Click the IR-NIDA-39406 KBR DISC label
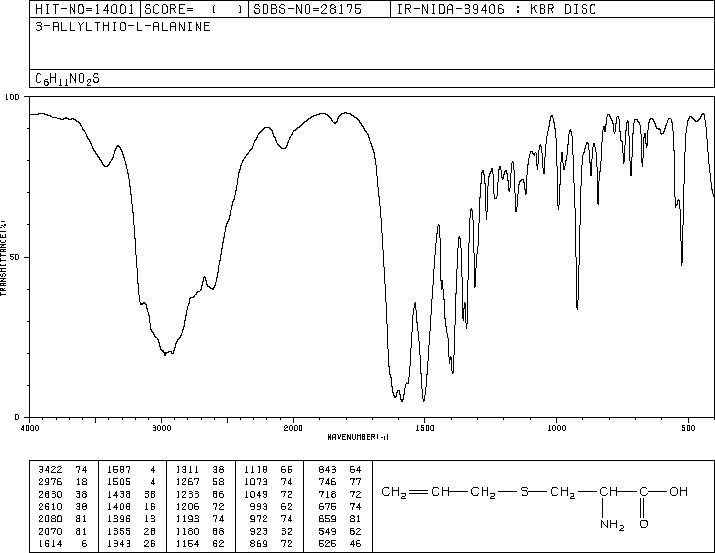The width and height of the screenshot is (715, 553). [x=496, y=9]
